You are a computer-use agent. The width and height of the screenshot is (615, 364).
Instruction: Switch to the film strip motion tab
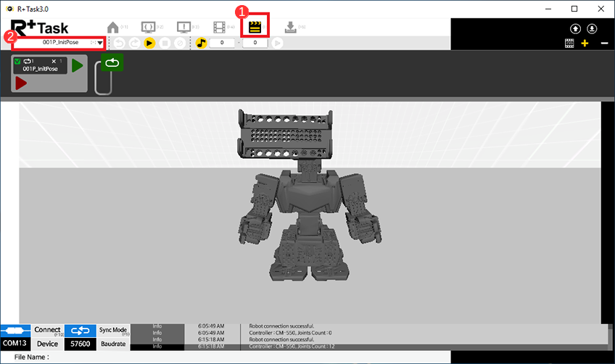tap(220, 27)
